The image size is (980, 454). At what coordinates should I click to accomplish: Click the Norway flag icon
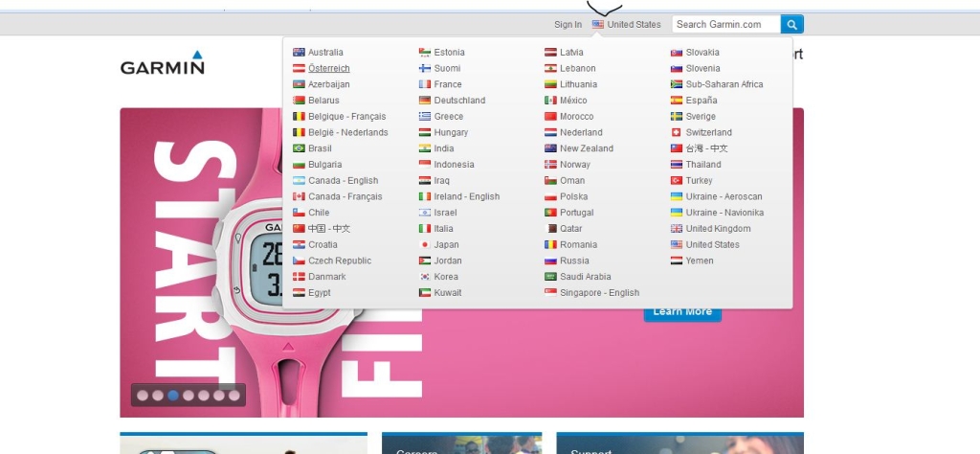coord(550,165)
